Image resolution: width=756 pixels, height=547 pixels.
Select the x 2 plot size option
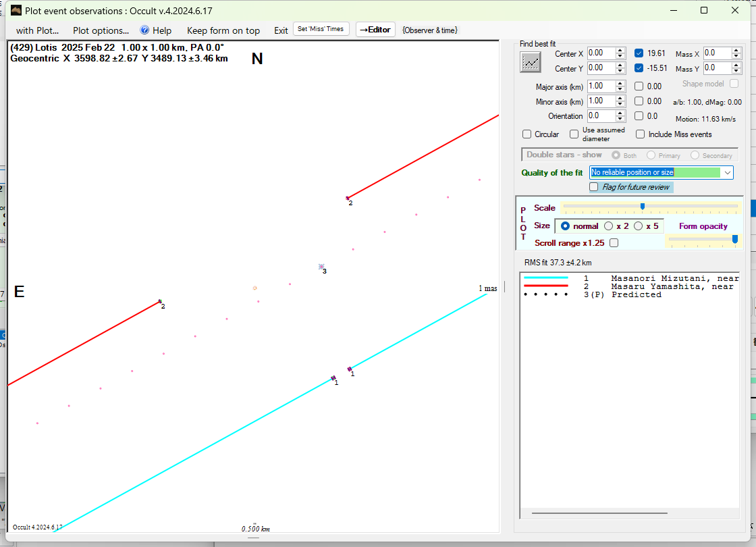pyautogui.click(x=609, y=226)
